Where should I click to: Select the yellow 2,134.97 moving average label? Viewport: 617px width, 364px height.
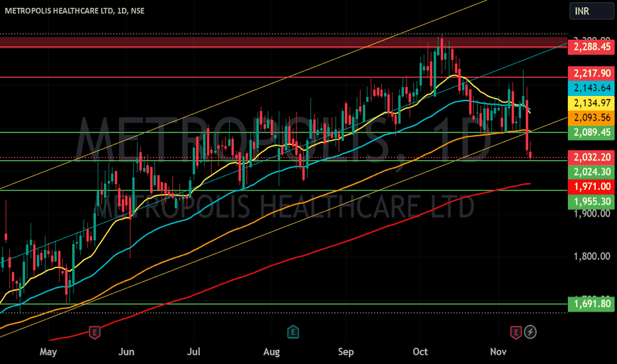(x=591, y=103)
